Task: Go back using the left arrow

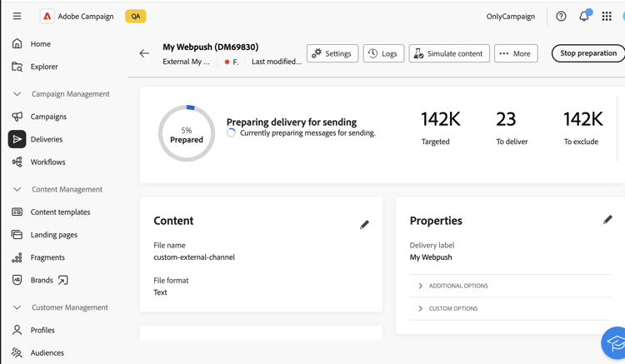Action: click(x=144, y=53)
